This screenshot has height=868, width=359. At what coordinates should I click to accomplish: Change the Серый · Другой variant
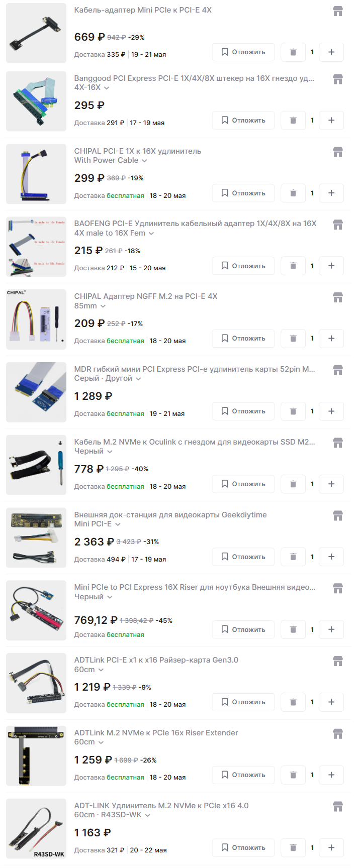[108, 378]
